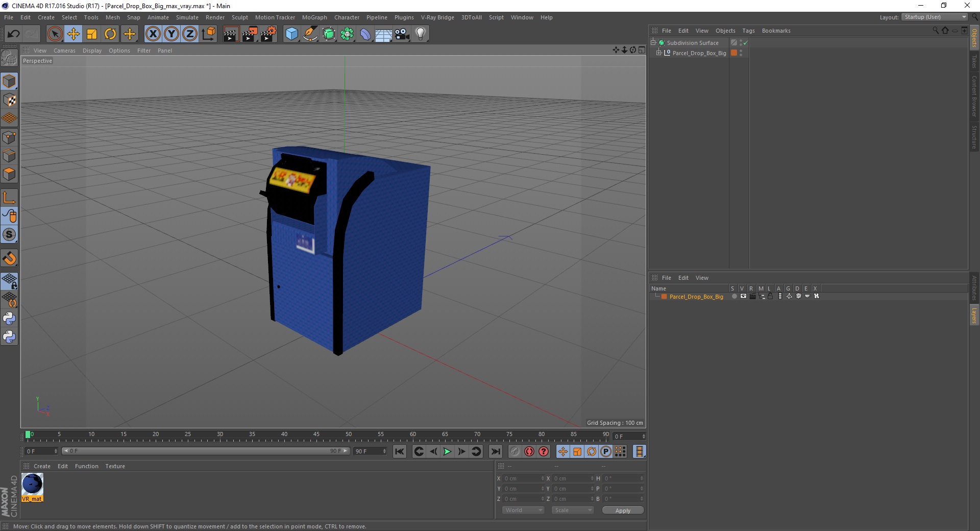Click the preview range slider bar
Viewport: 980px width, 531px height.
click(x=206, y=451)
